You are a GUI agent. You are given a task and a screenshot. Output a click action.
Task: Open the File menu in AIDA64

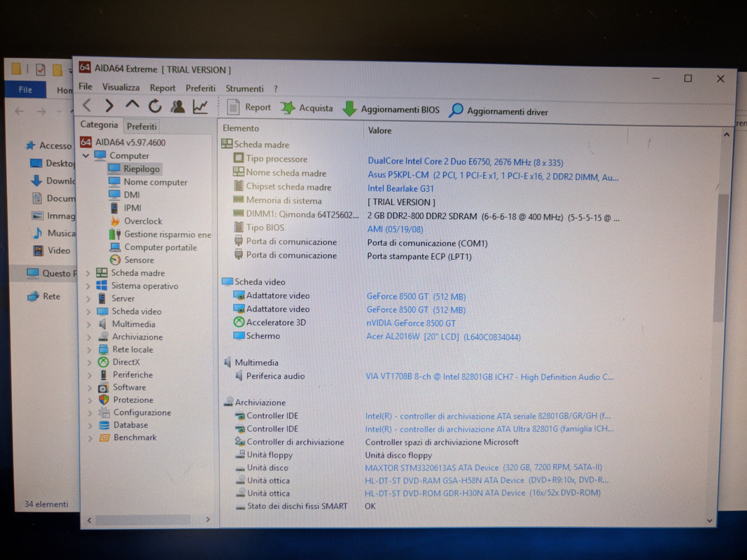click(x=85, y=86)
